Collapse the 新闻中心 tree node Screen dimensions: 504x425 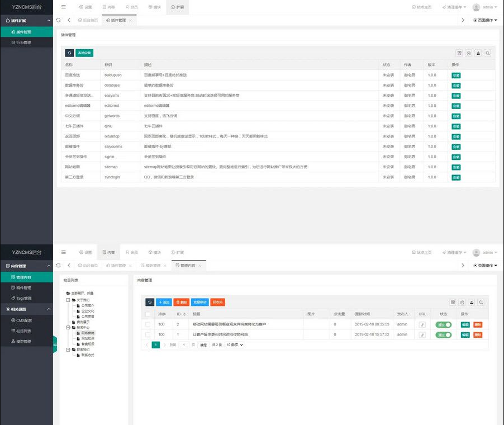pyautogui.click(x=68, y=328)
